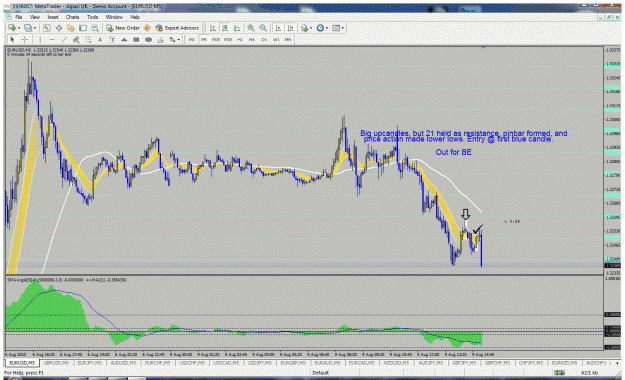625x380 pixels.
Task: Select the Text Label tool (T)
Action: coord(112,39)
